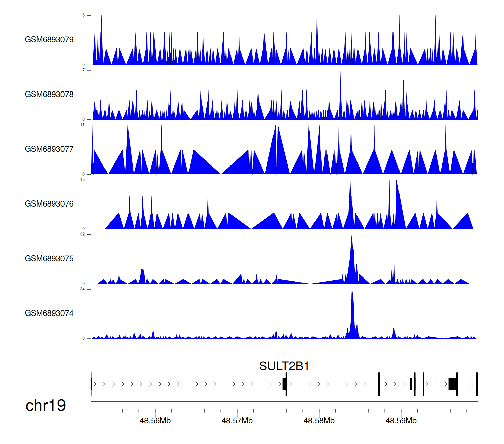Click the GSM6893079 track label
This screenshot has height=444, width=504.
click(x=49, y=39)
